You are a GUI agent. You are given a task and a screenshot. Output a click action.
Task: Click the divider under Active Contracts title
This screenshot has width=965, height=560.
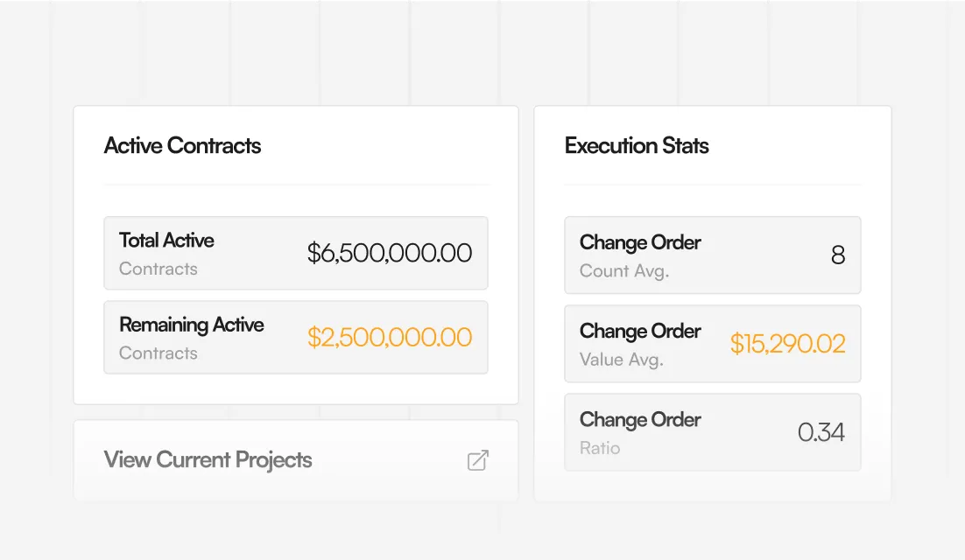296,184
